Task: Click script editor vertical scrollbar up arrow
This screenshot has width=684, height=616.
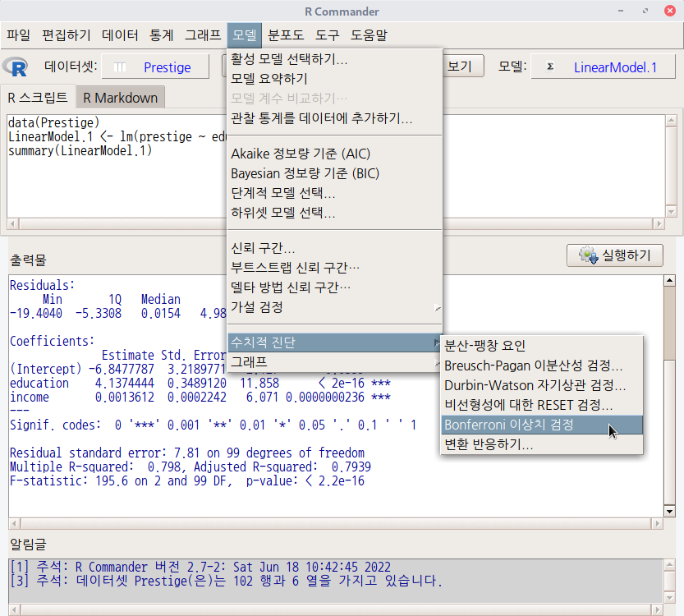Action: 671,121
